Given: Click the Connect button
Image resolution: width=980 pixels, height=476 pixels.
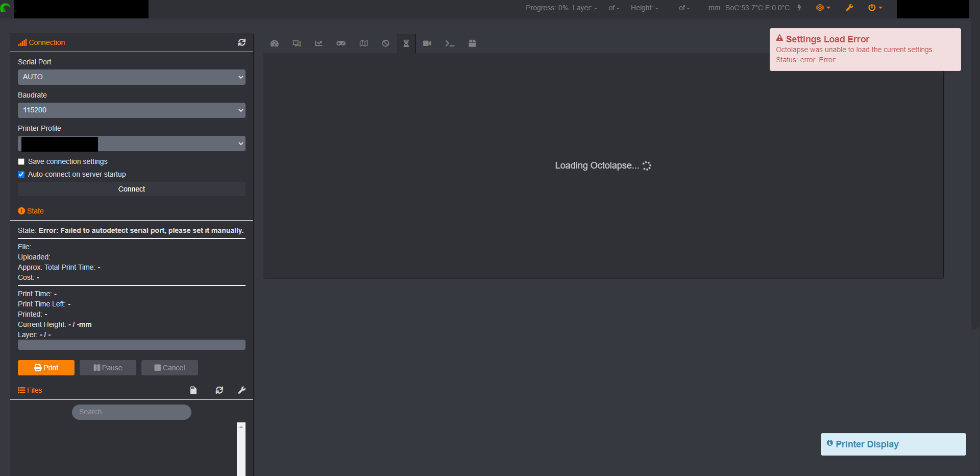Looking at the screenshot, I should (132, 189).
